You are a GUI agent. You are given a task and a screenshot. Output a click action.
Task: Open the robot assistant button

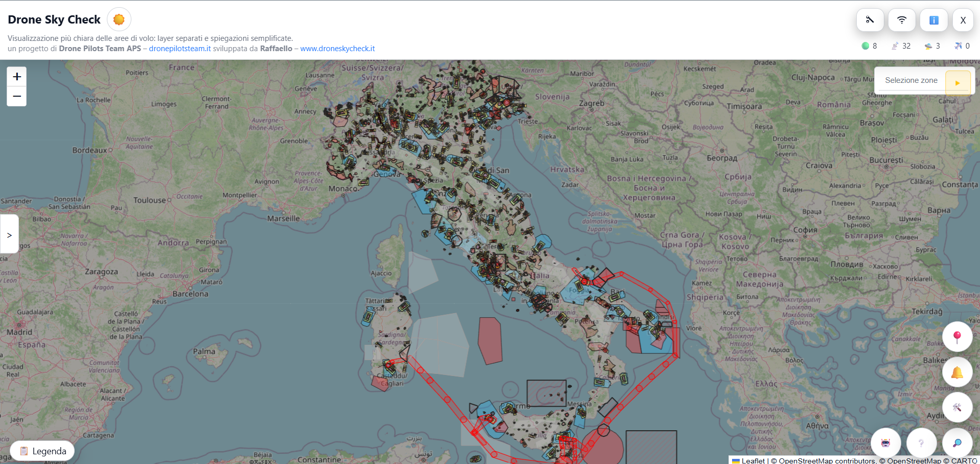[886, 443]
